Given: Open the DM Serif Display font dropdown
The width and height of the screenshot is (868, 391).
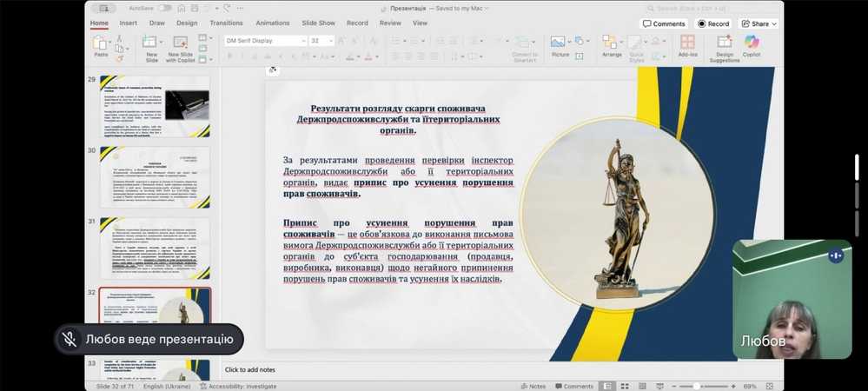Looking at the screenshot, I should [303, 41].
